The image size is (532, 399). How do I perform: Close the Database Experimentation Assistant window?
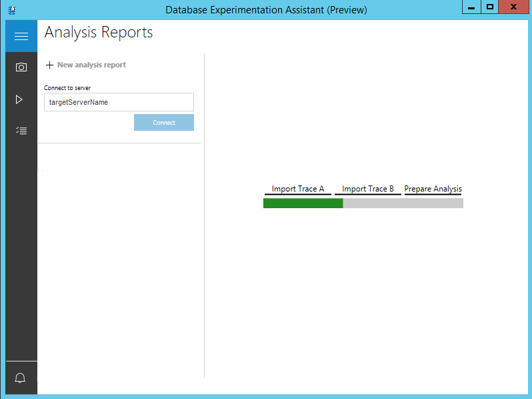click(x=514, y=7)
